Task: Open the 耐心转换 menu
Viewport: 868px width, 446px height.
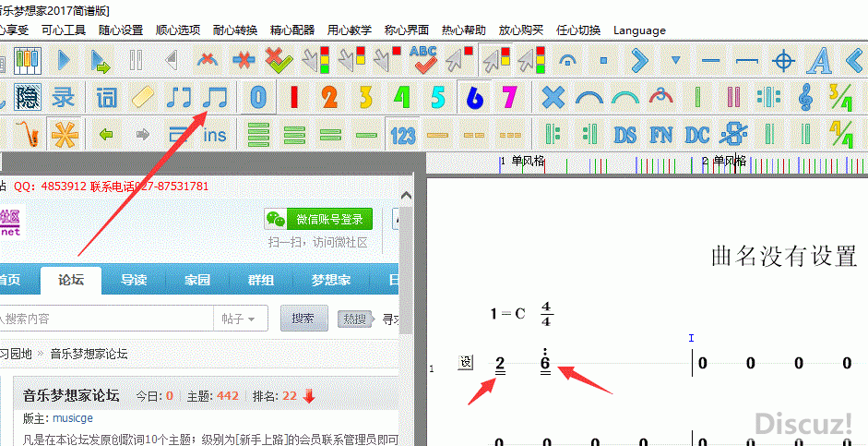Action: 234,30
